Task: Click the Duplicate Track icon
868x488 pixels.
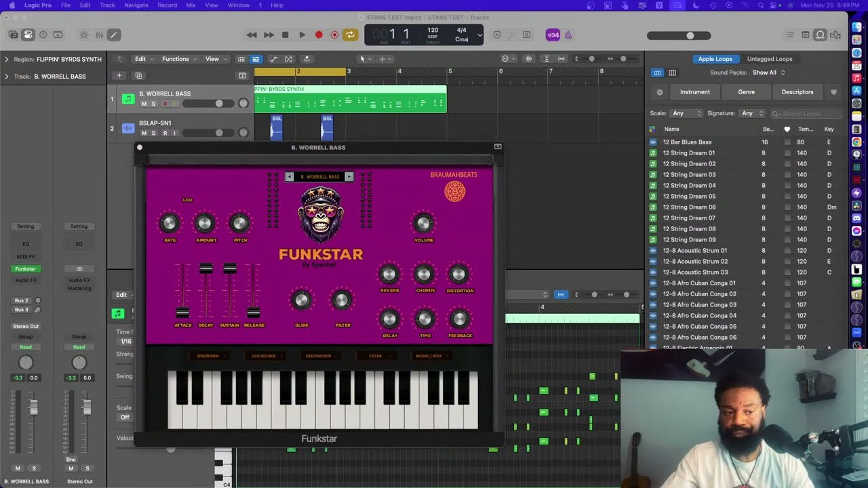Action: coord(138,76)
